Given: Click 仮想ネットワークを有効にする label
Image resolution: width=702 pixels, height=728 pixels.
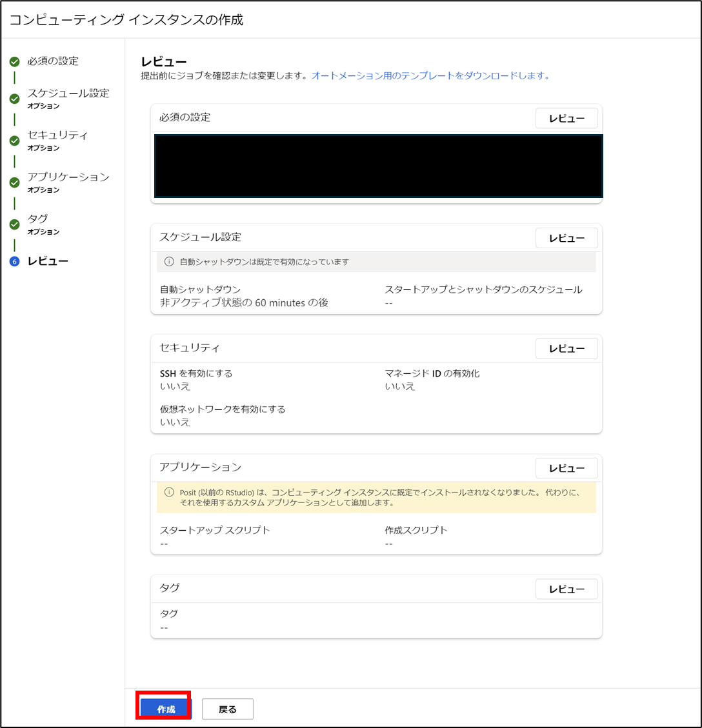Looking at the screenshot, I should pos(223,409).
